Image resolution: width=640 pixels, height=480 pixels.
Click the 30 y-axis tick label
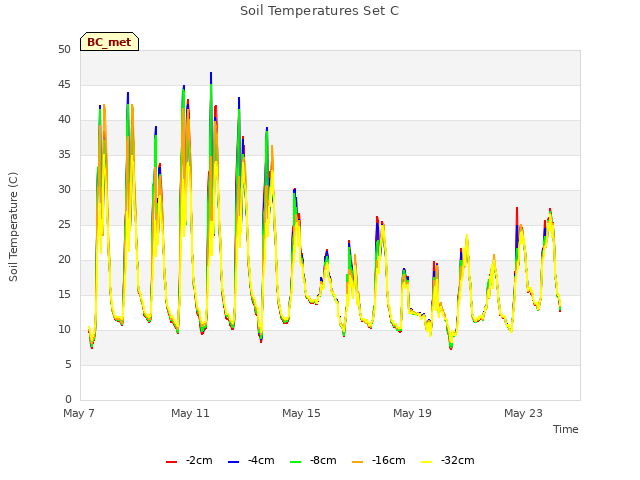point(64,189)
